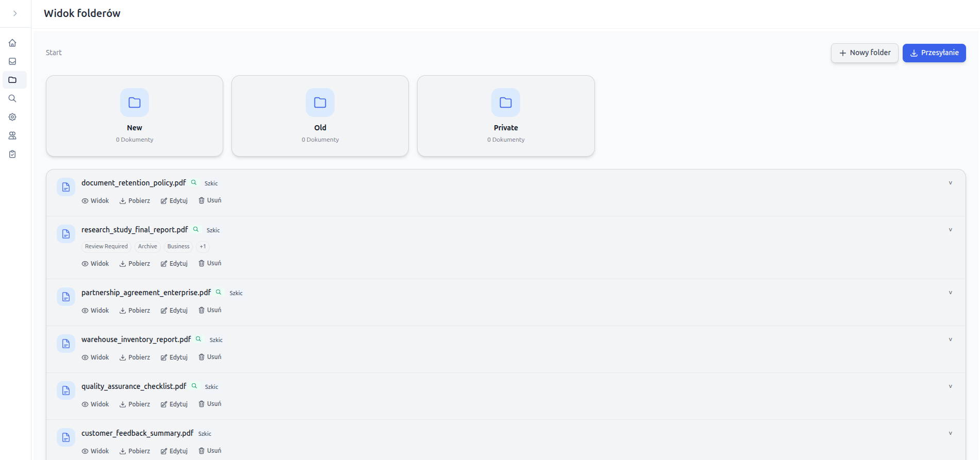
Task: Click the file icon of document_retention_policy.pdf
Action: click(66, 187)
